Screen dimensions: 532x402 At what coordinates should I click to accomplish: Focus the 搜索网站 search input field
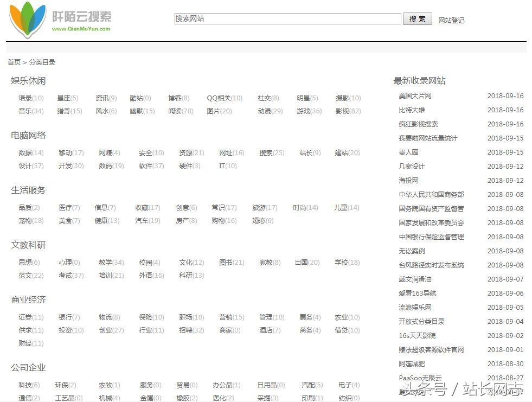[288, 18]
